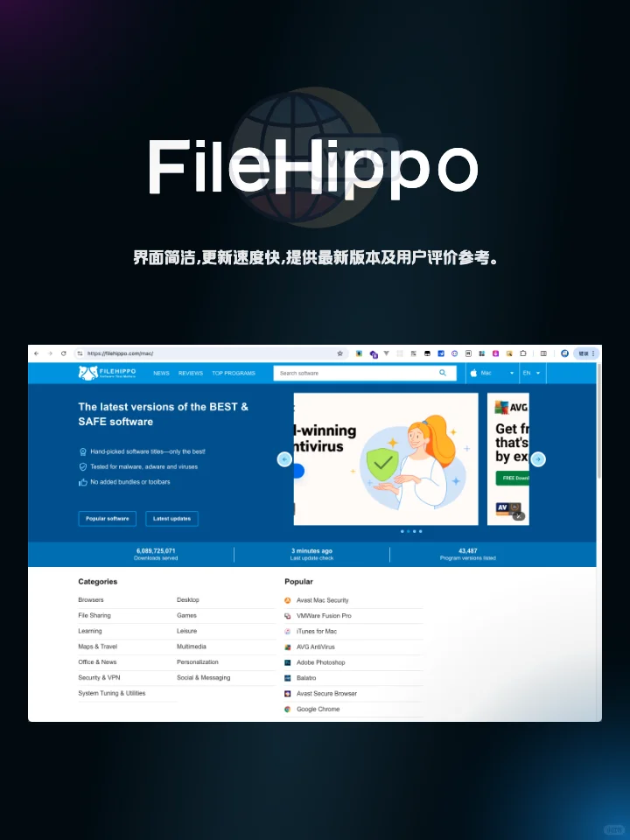
Task: Click the Latest updates button
Action: [172, 519]
